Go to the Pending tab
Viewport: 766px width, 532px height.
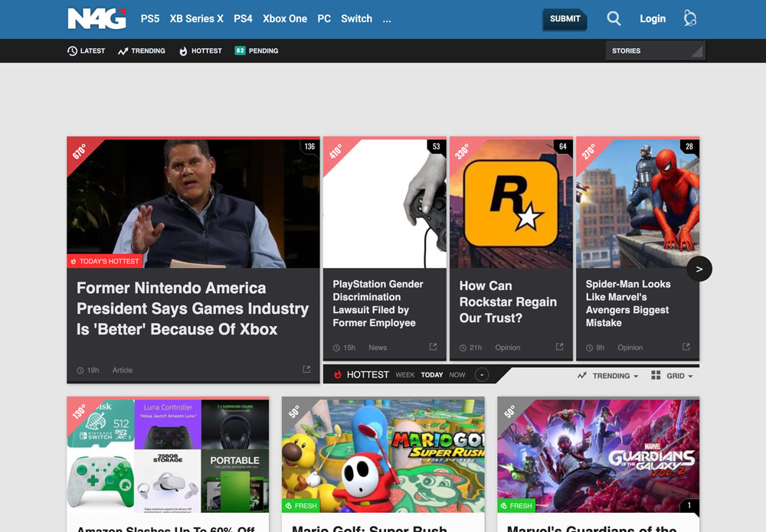click(257, 51)
